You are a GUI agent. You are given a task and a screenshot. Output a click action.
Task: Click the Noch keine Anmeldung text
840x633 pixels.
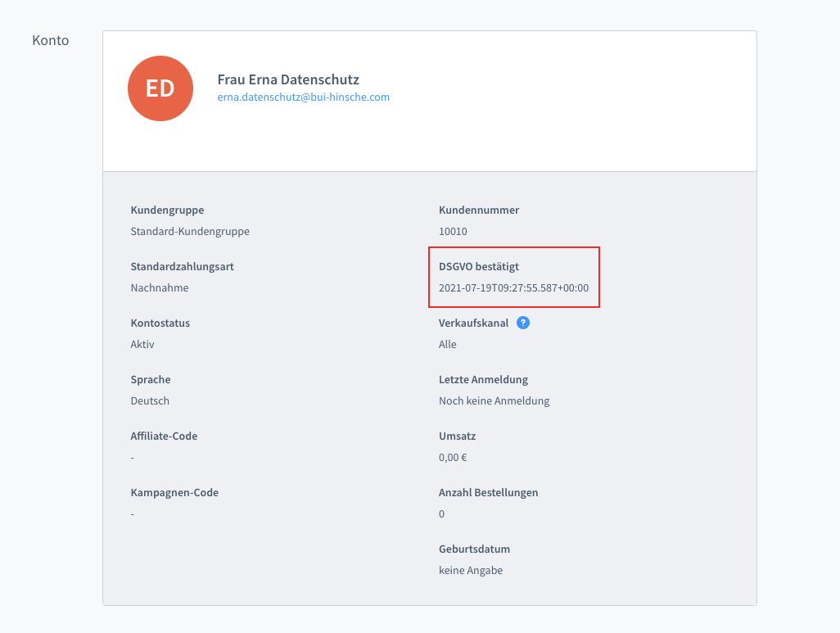pos(494,400)
